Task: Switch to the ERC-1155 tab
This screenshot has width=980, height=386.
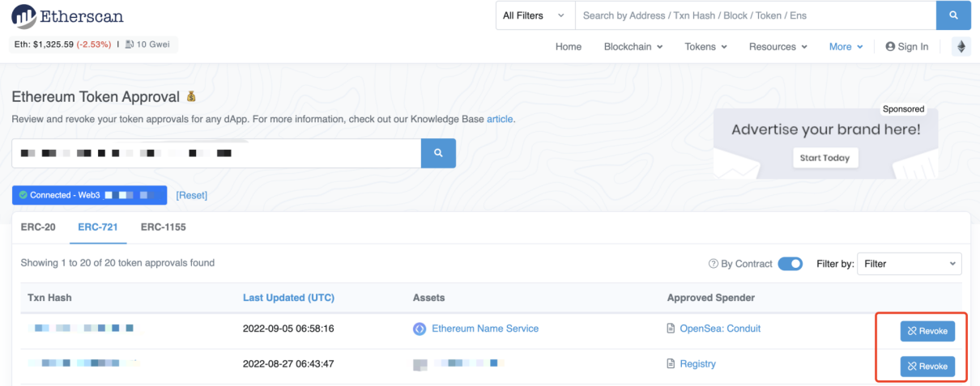Action: click(x=164, y=227)
